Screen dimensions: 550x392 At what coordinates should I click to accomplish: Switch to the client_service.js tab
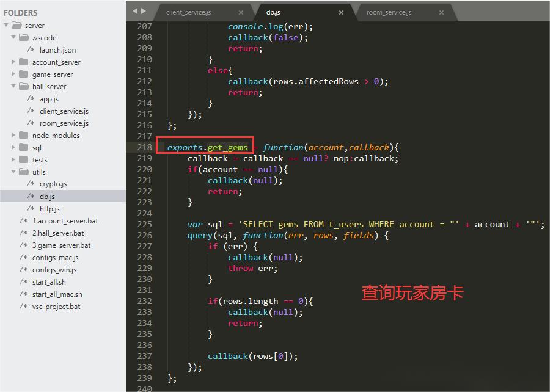pos(188,12)
